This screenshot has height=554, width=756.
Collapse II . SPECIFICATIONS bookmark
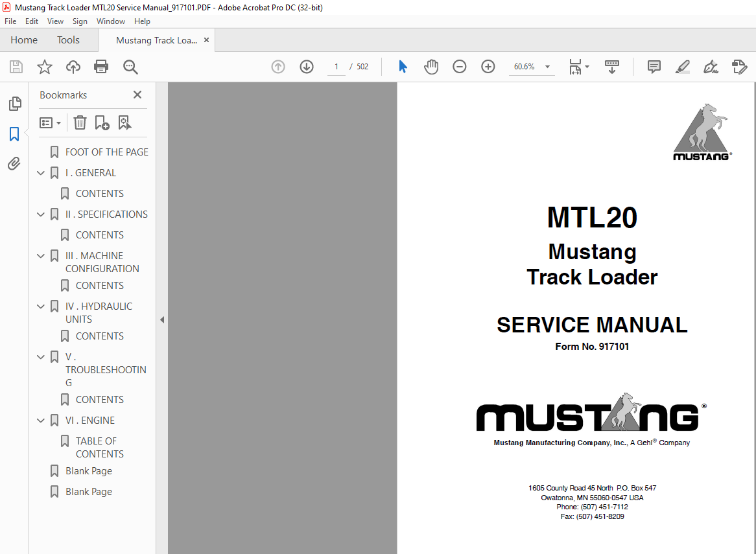41,214
